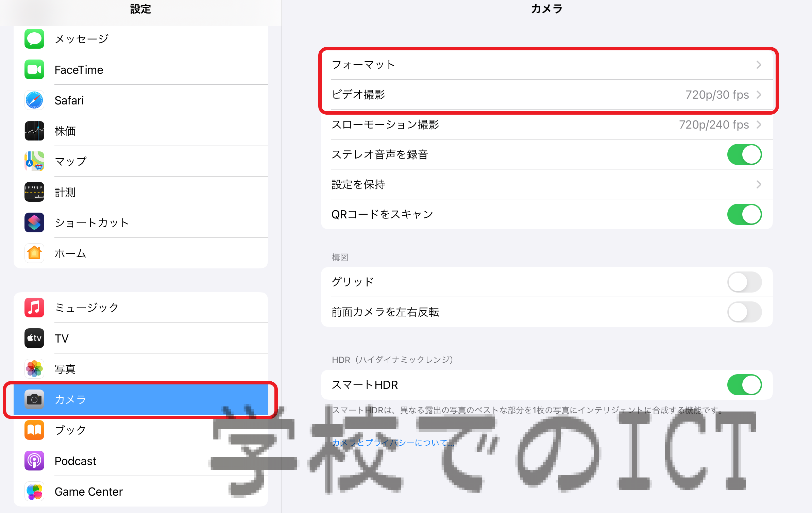Tap the Maps (マップ) icon
Viewport: 812px width, 513px height.
coord(34,161)
